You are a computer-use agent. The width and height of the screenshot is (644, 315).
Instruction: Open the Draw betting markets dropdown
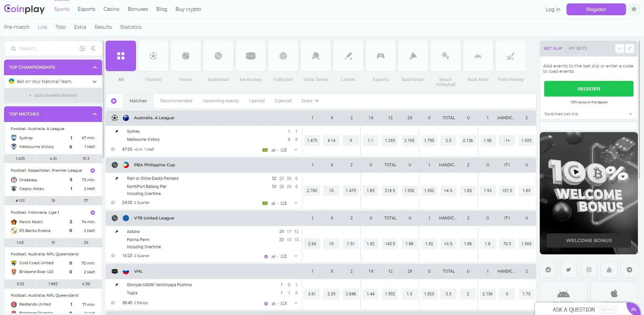(309, 101)
